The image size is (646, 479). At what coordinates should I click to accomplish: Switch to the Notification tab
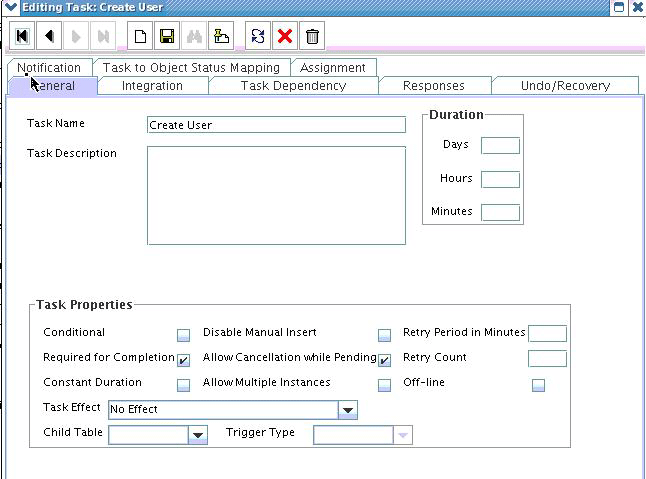[x=49, y=67]
